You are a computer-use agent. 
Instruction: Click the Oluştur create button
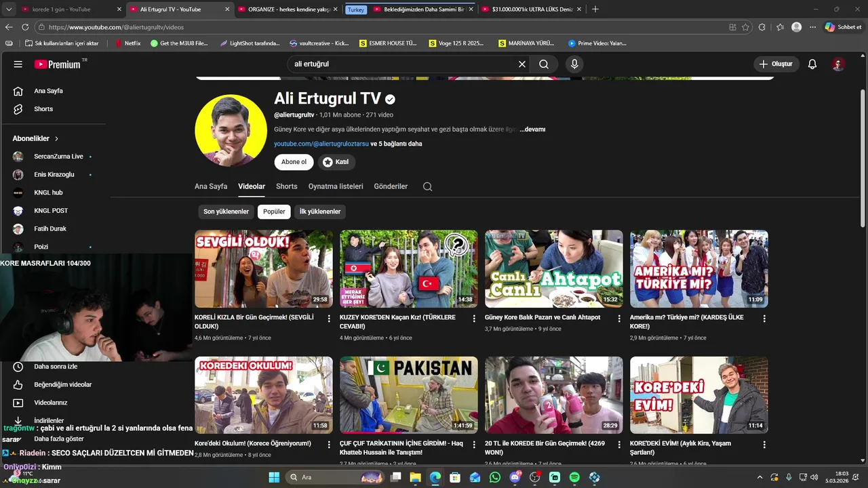[x=776, y=64]
